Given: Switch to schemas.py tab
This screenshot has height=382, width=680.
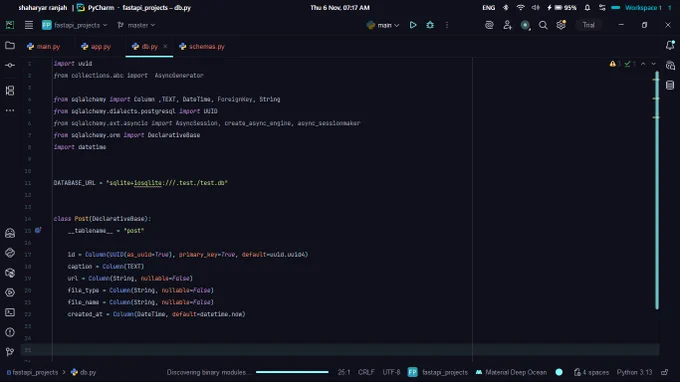Looking at the screenshot, I should (x=202, y=46).
